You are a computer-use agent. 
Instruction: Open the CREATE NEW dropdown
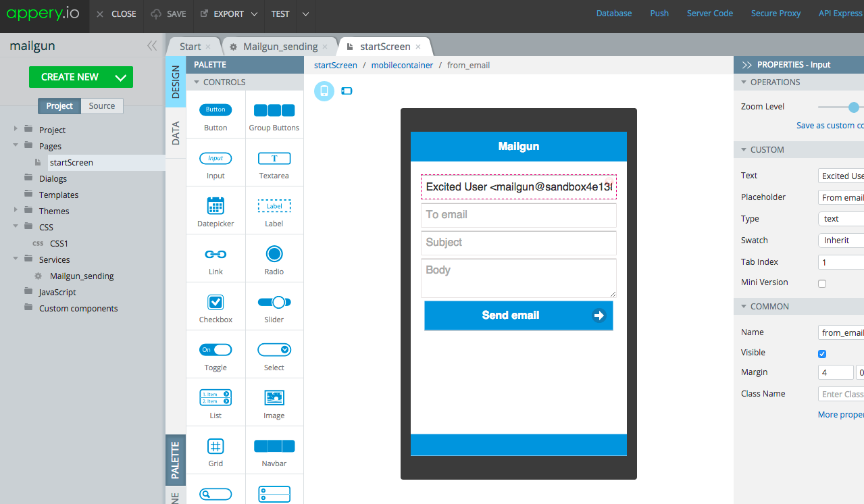121,78
